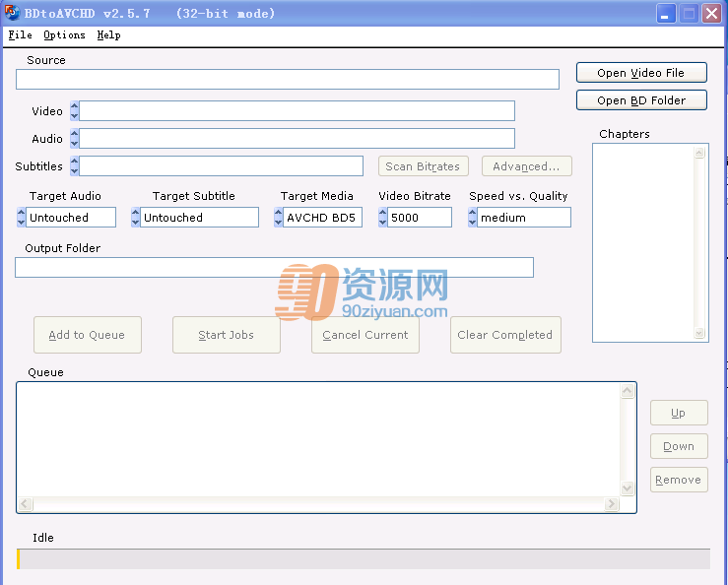
Task: Click the Idle progress bar
Action: pos(364,559)
